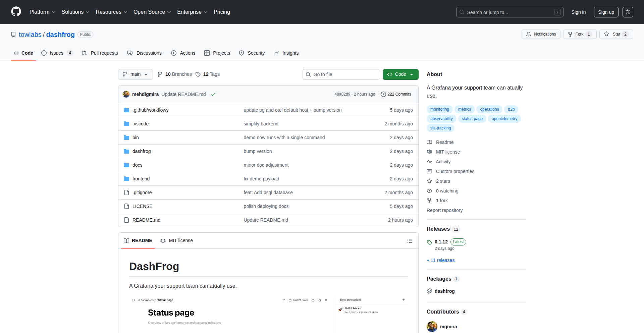Click the history clock icon by 222 Commits
644x333 pixels.
pyautogui.click(x=383, y=94)
